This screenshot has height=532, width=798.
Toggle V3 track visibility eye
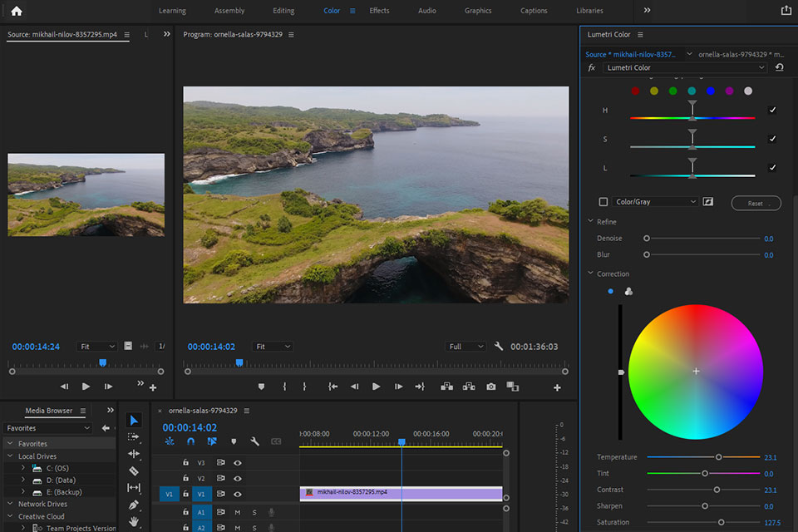click(x=238, y=462)
